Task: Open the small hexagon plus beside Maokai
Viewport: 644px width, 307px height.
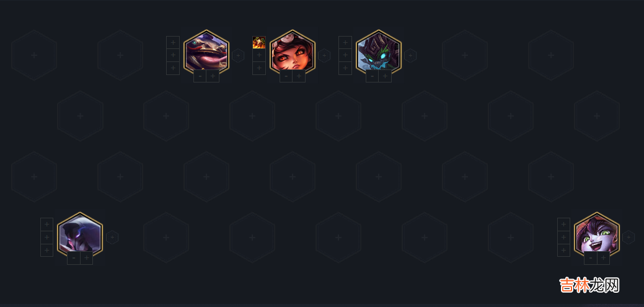Action: (410, 55)
